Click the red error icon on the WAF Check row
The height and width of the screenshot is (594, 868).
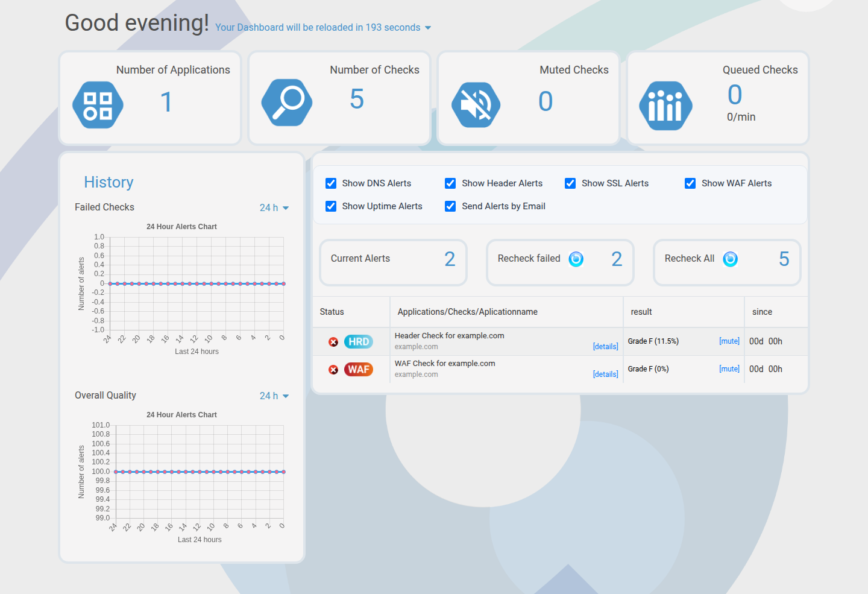click(x=333, y=370)
